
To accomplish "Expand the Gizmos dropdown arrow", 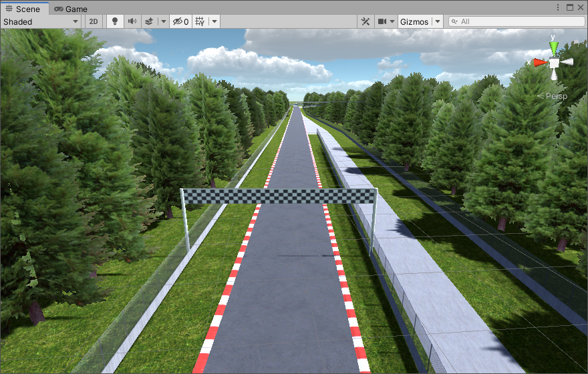I will [x=437, y=22].
